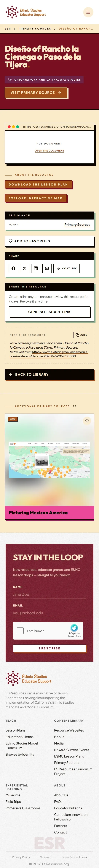Add resource to favorites
This screenshot has width=99, height=868.
coord(49,241)
